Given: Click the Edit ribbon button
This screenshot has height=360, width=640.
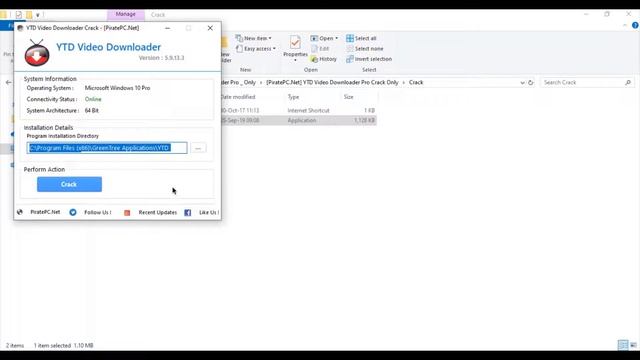Looking at the screenshot, I should click(320, 49).
